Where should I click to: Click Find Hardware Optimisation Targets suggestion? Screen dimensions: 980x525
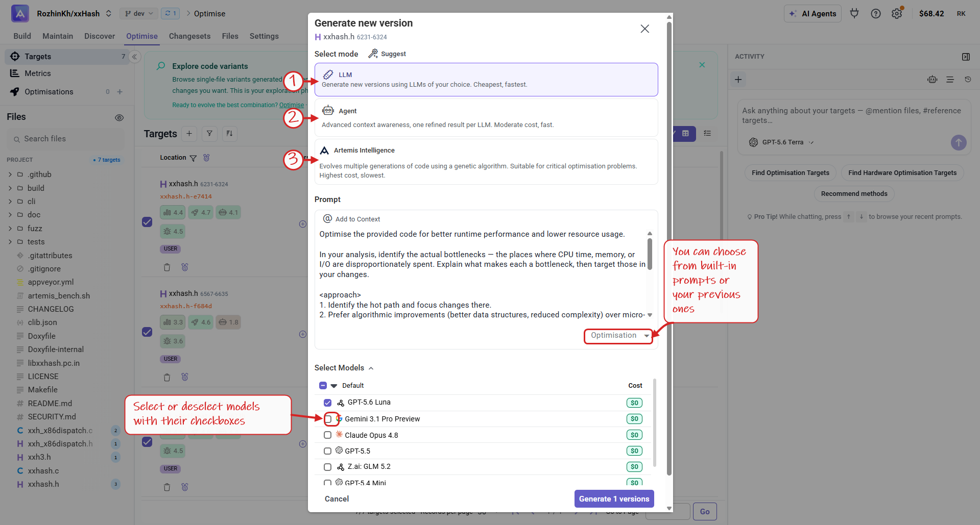coord(902,173)
